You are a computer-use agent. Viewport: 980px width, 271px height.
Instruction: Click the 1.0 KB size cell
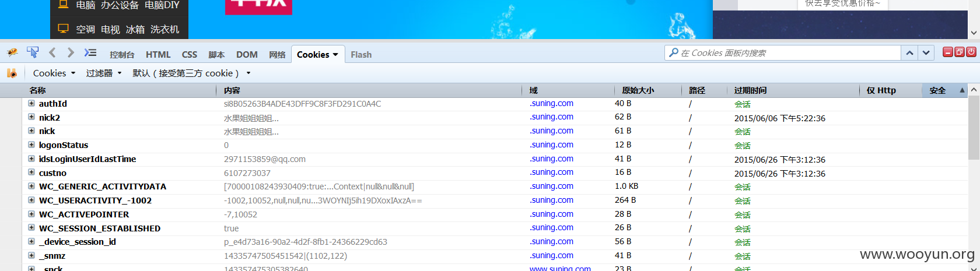tap(626, 186)
